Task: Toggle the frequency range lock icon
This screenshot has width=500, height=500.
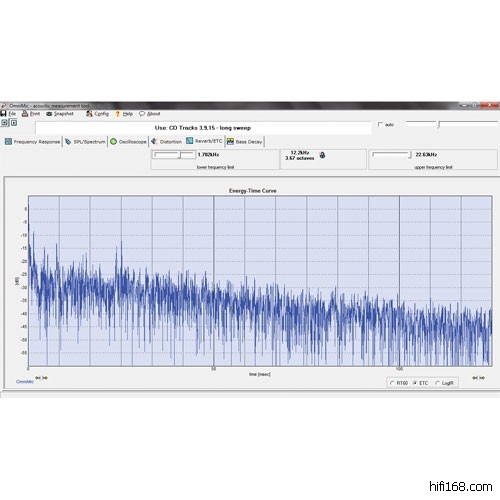Action: (x=322, y=155)
